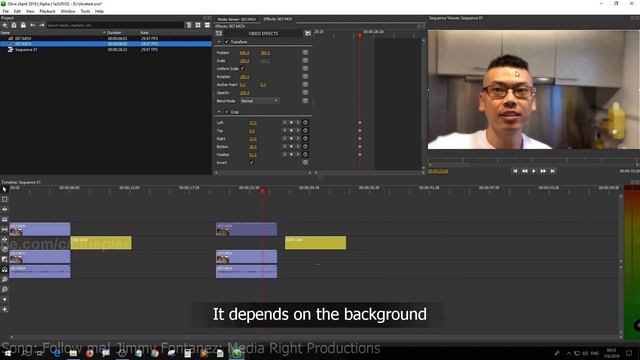Screen dimensions: 640x360
Task: Open the Playback menu
Action: coord(47,11)
